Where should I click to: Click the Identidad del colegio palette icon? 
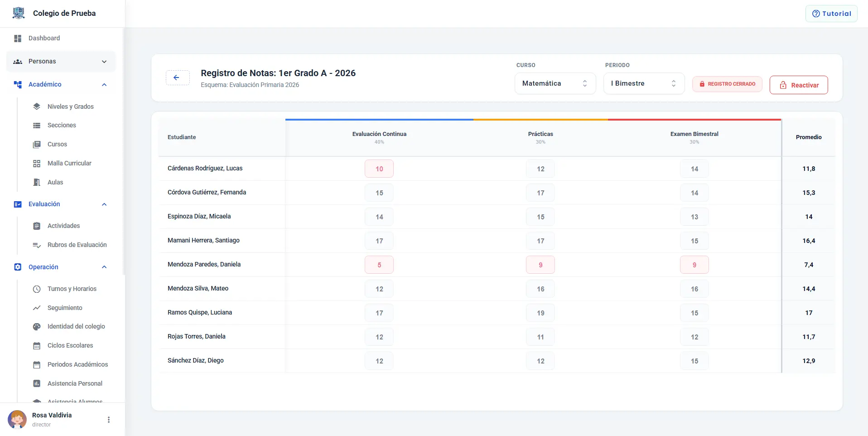(x=37, y=327)
